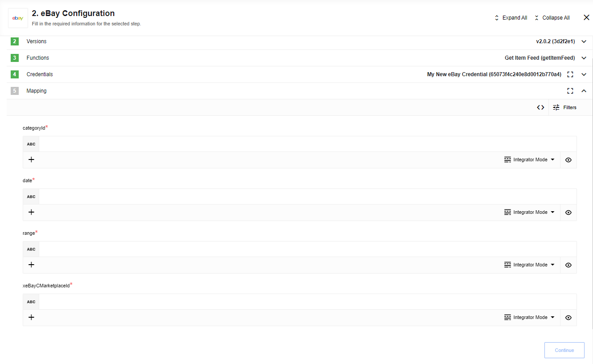The width and height of the screenshot is (593, 364).
Task: Click the Filters button label
Action: coord(570,107)
